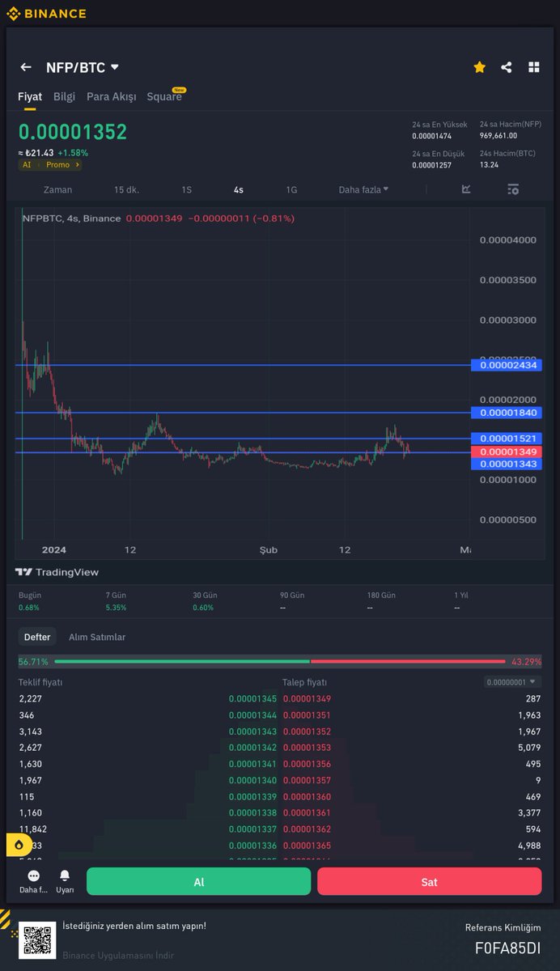Image resolution: width=560 pixels, height=971 pixels.
Task: Switch to the Bilgi tab
Action: click(x=64, y=96)
